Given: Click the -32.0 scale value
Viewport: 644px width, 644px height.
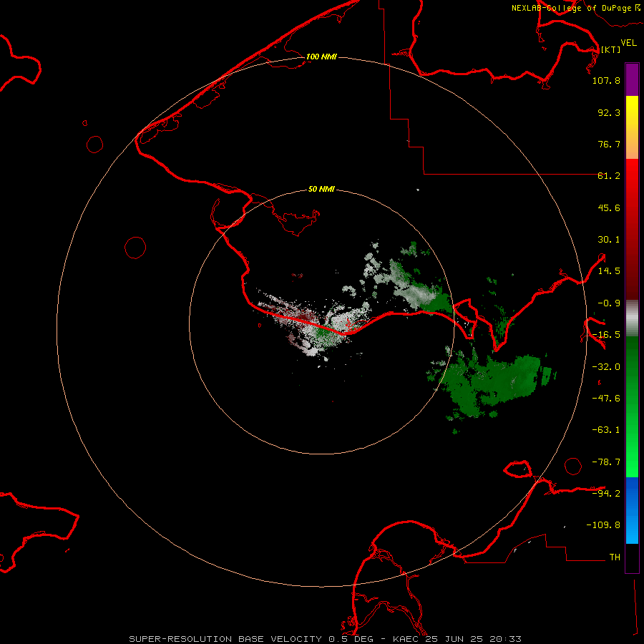Looking at the screenshot, I should point(606,367).
